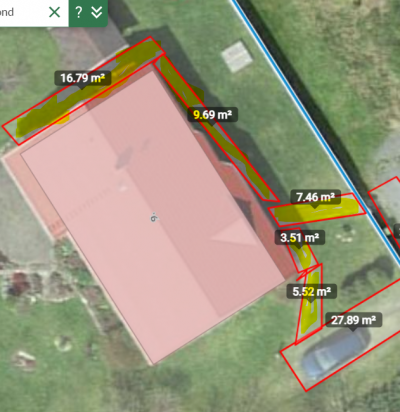Click the yellow strip under the 7.46 m² label
The height and width of the screenshot is (412, 400).
[317, 212]
